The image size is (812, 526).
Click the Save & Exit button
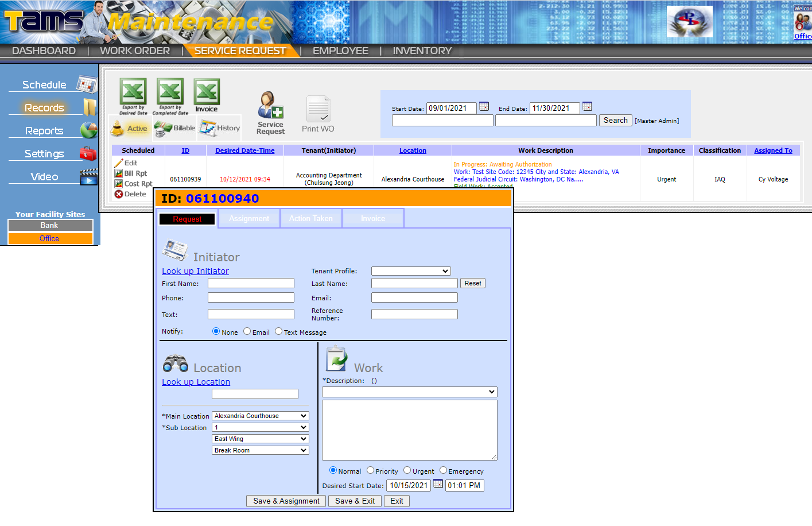354,501
